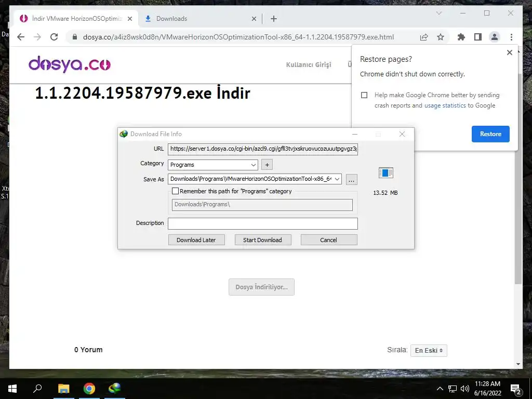
Task: Open the Windows Start menu
Action: (x=12, y=389)
